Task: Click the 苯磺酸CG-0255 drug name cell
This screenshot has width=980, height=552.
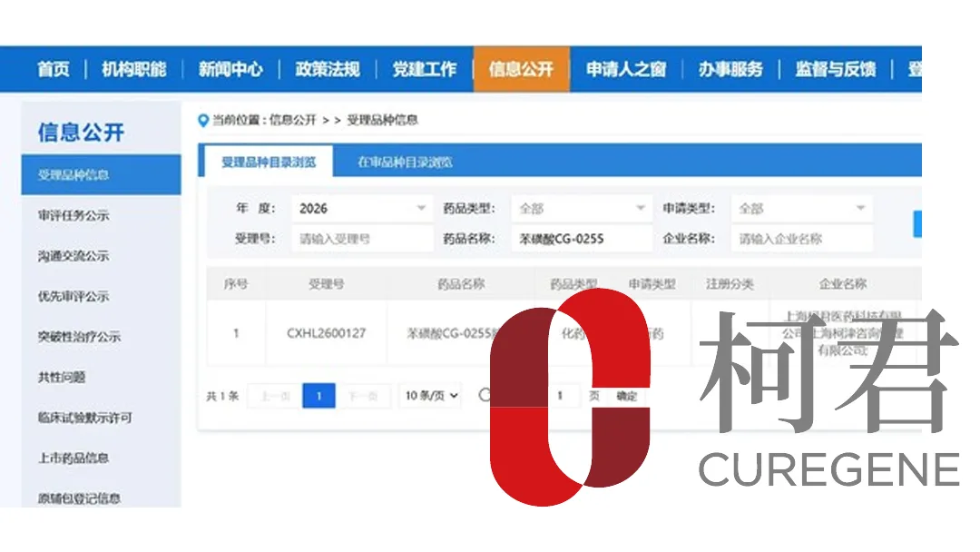Action: click(x=451, y=333)
